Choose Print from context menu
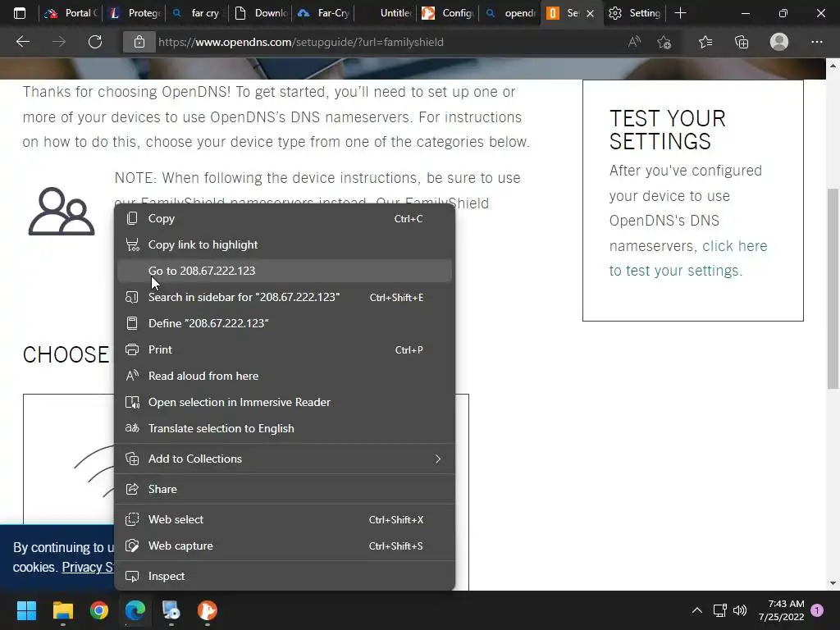The image size is (840, 630). point(285,349)
